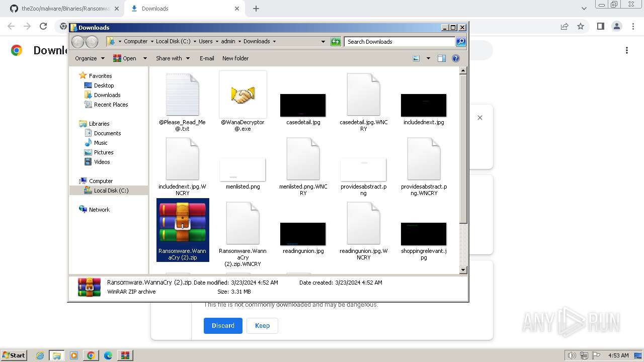This screenshot has width=644, height=362.
Task: Select the @WanaDecryptor@.exe handshake icon
Action: (243, 95)
